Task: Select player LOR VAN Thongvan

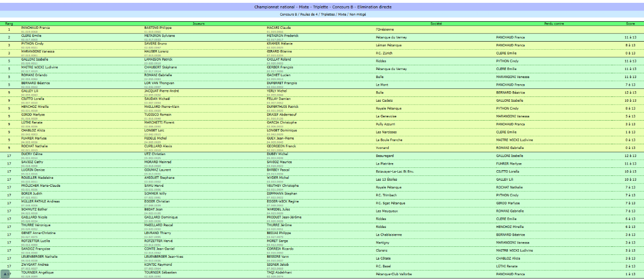Action: click(159, 83)
